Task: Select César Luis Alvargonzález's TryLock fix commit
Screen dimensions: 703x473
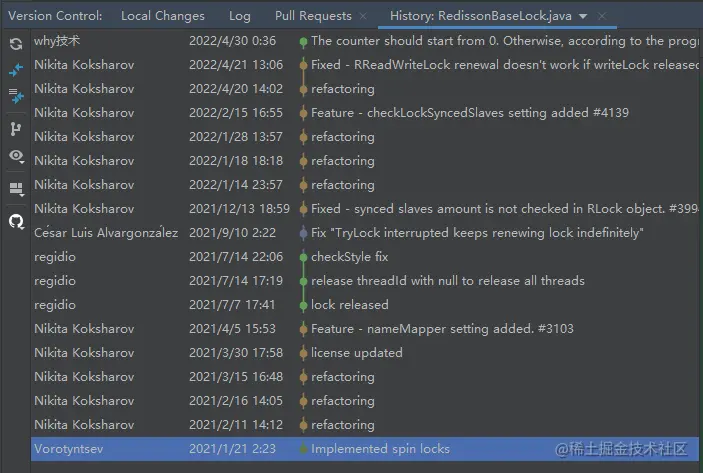Action: pyautogui.click(x=365, y=233)
